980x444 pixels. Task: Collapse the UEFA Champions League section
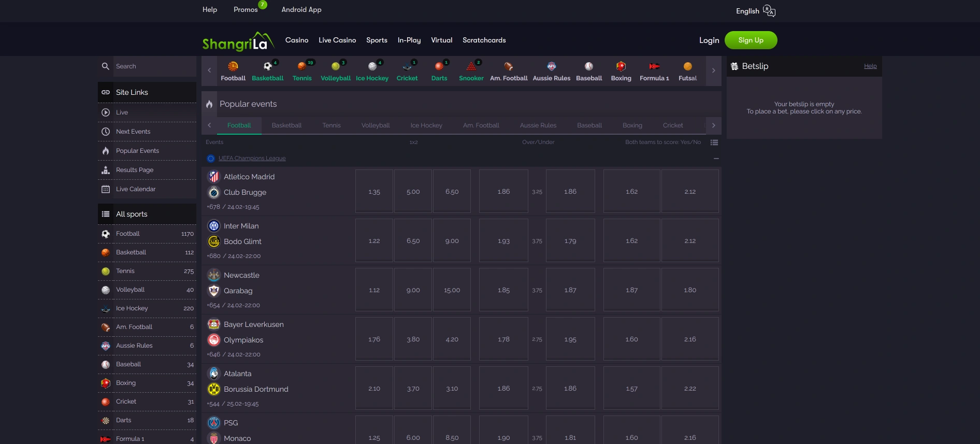coord(716,159)
